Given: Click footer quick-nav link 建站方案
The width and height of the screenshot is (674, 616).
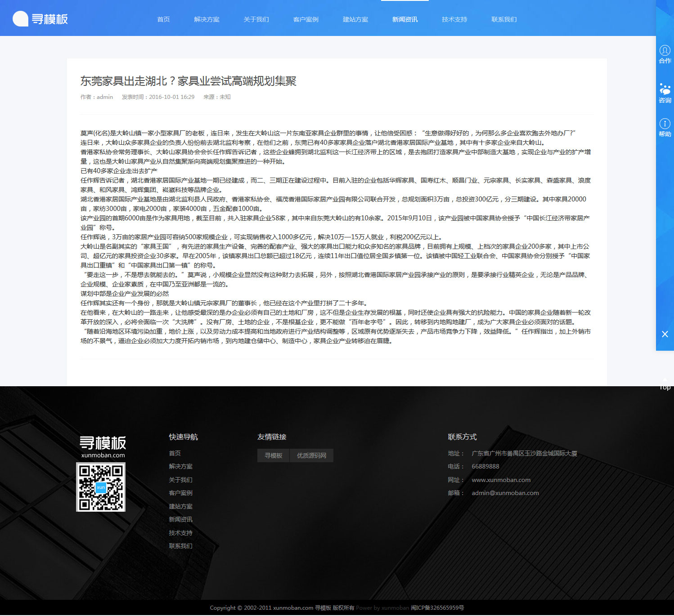Looking at the screenshot, I should point(180,506).
